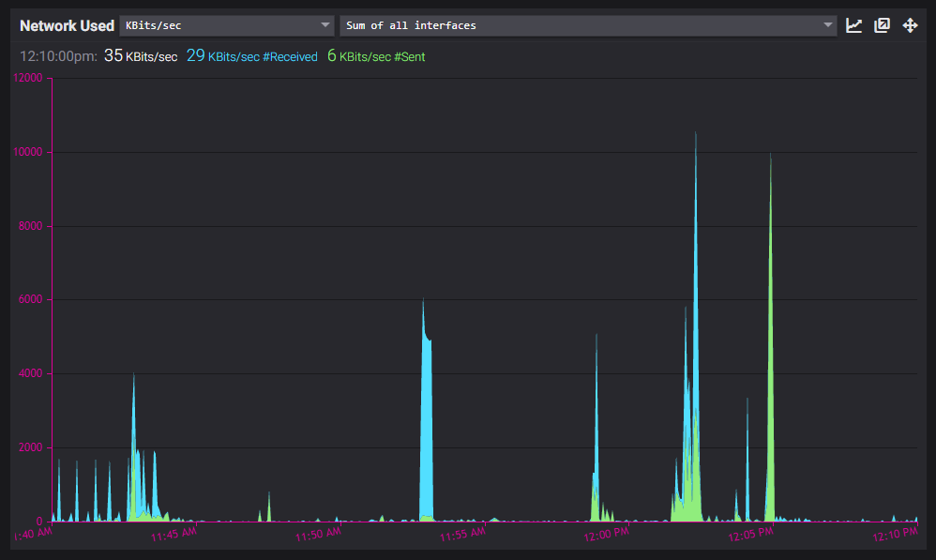This screenshot has height=560, width=936.
Task: Click the 10000 y-axis label
Action: pos(28,152)
